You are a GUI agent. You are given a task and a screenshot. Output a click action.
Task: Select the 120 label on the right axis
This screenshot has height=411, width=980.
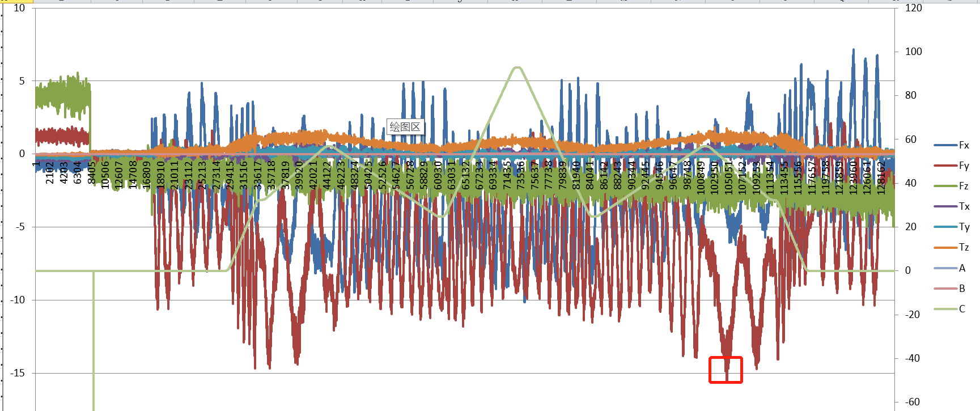(913, 8)
